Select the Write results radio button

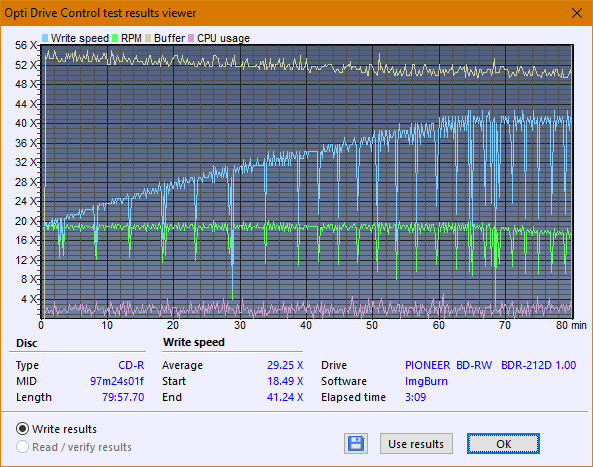(22, 429)
